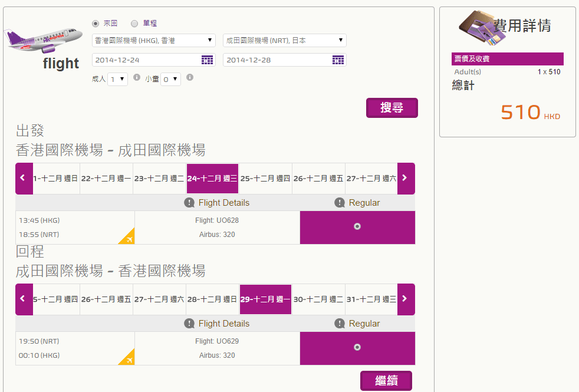Open the departure date calendar icon

pyautogui.click(x=207, y=60)
